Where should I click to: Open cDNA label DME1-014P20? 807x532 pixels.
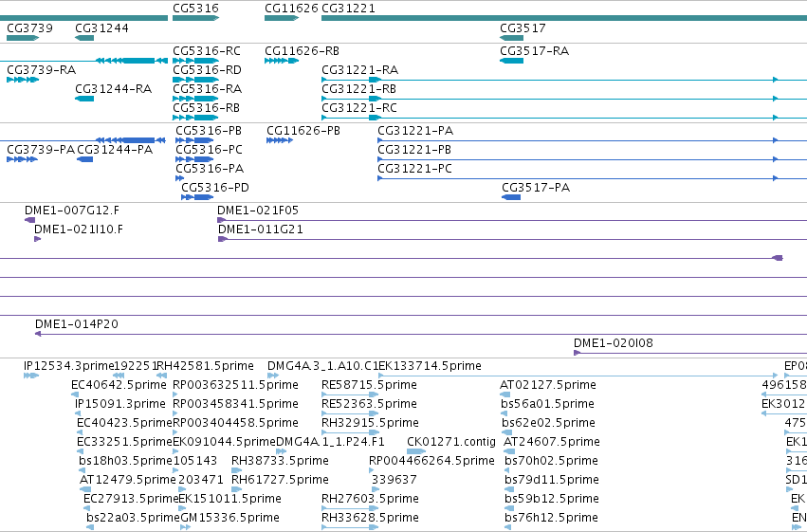77,324
